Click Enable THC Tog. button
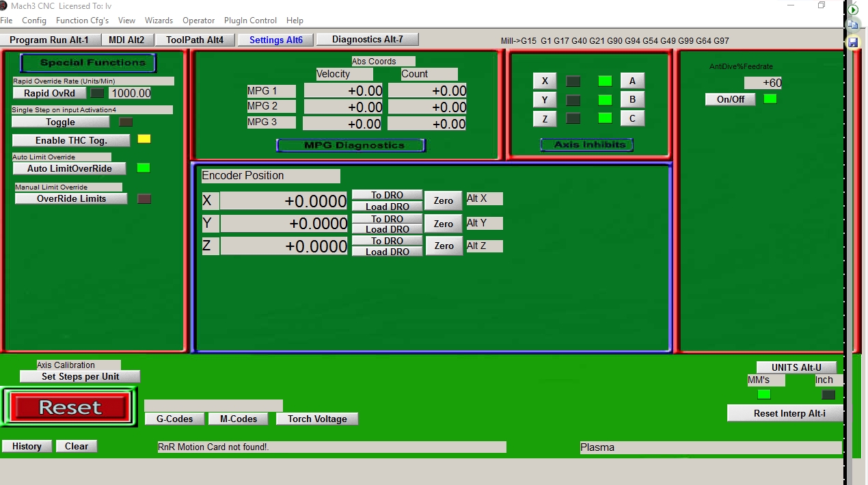The width and height of the screenshot is (868, 485). click(71, 140)
